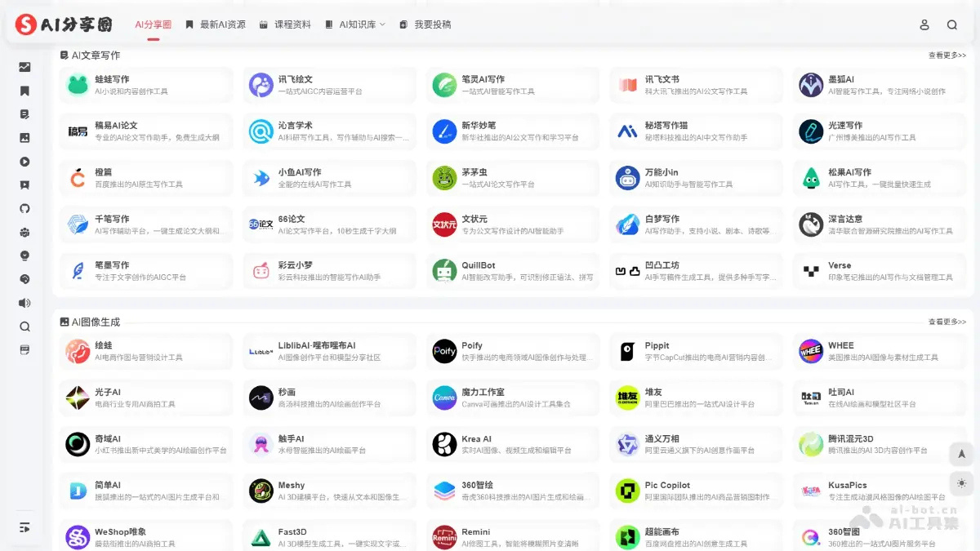
Task: Click 查看更多 in AI图像生成 section
Action: pos(947,322)
